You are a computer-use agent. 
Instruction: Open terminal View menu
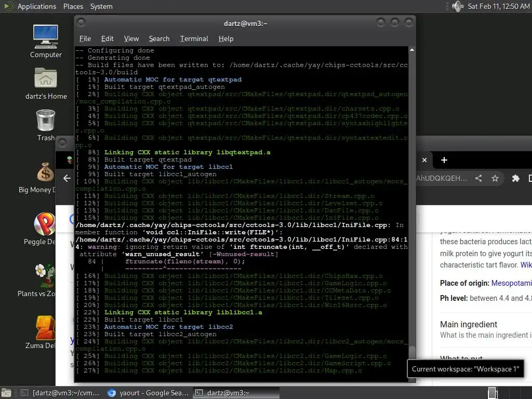coord(131,38)
